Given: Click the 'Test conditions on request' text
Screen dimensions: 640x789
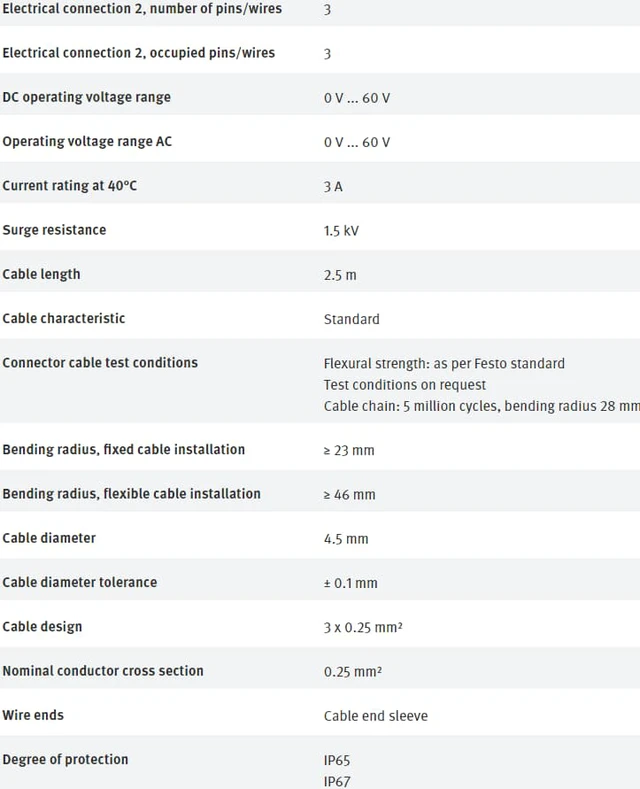Looking at the screenshot, I should (x=405, y=385).
